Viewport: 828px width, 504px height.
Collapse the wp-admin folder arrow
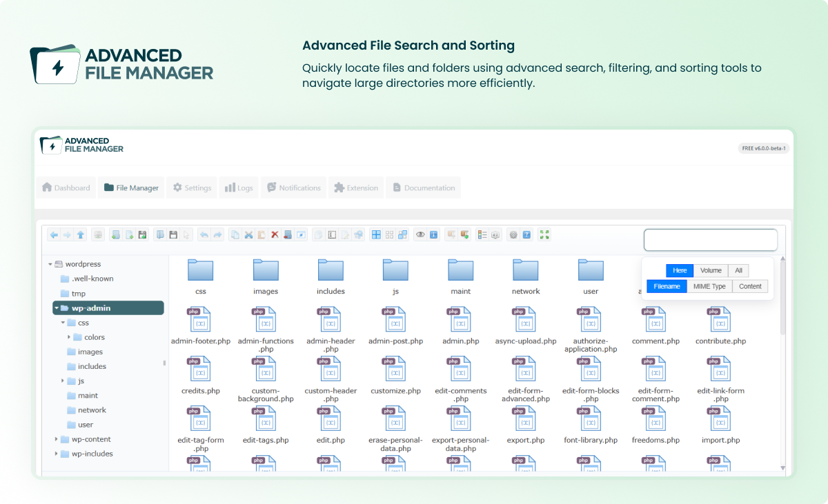[56, 308]
